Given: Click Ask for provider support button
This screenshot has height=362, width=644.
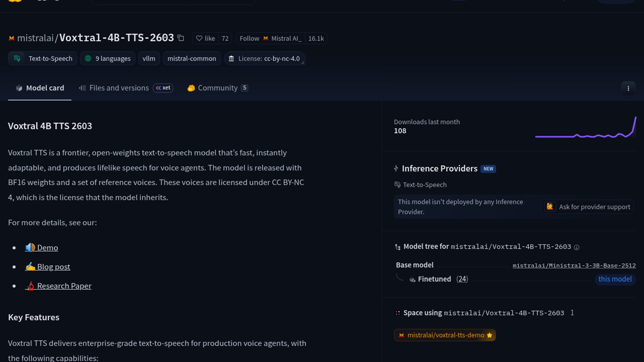Looking at the screenshot, I should [x=588, y=207].
